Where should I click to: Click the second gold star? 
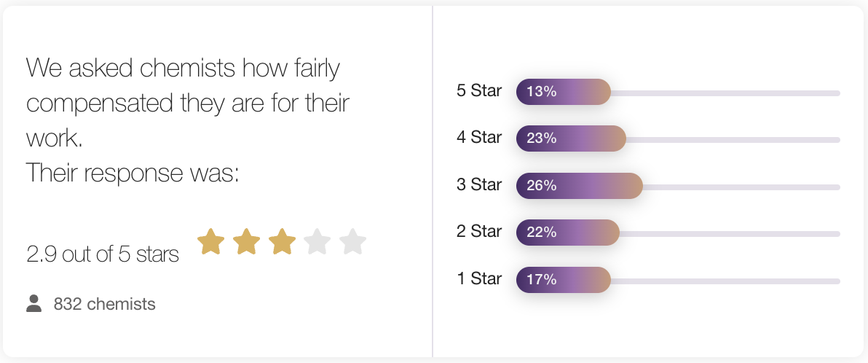[246, 242]
